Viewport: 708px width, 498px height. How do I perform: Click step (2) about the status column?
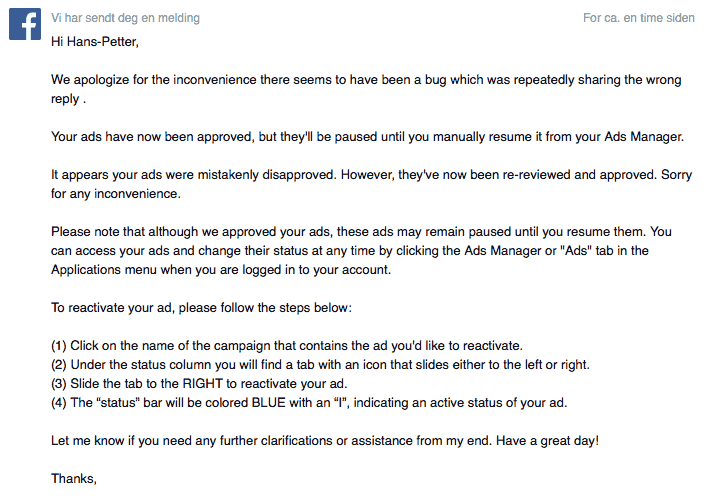coord(320,364)
